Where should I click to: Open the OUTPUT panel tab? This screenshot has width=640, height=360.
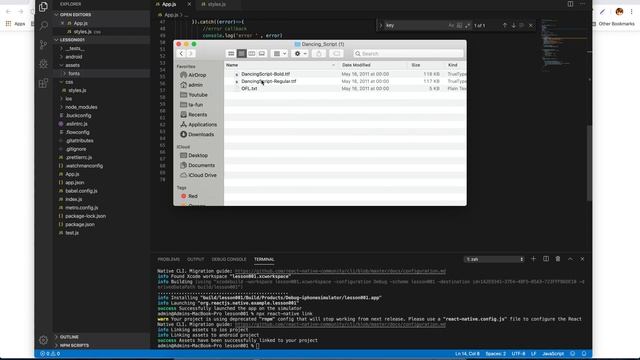click(x=196, y=259)
